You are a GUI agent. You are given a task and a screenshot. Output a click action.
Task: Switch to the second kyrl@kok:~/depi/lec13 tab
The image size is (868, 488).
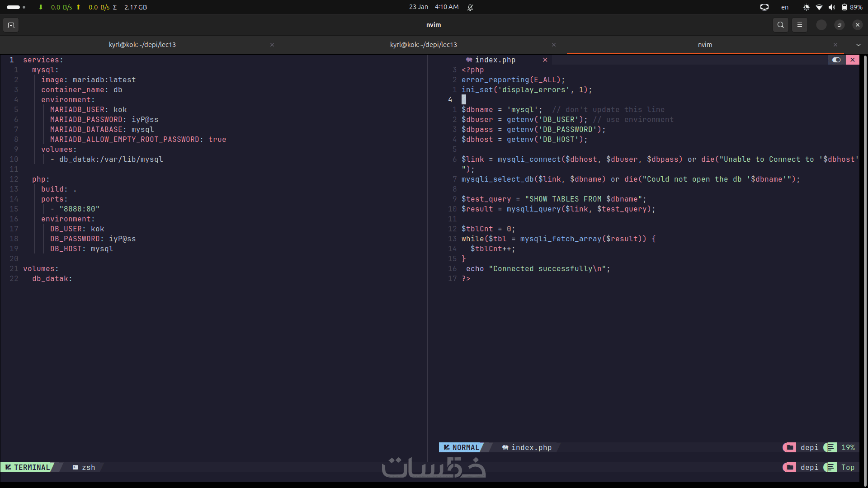(423, 45)
